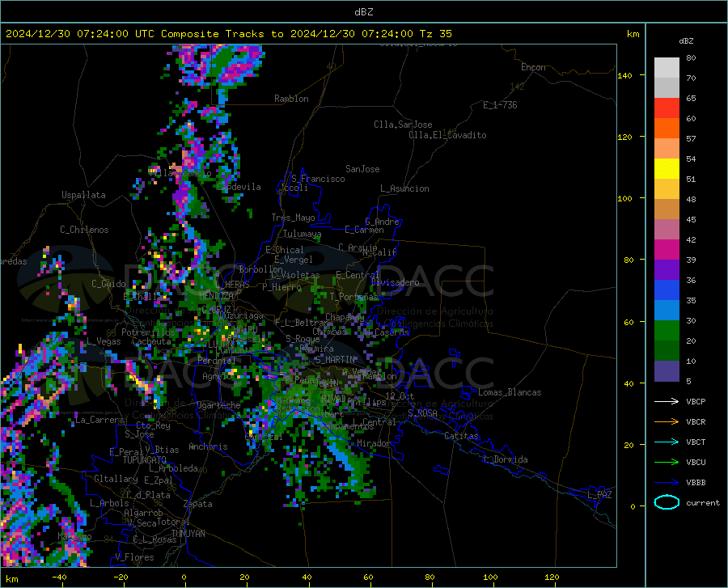This screenshot has height=588, width=728.
Task: Choose the gold 51 dBZ legend swatch
Action: point(667,189)
